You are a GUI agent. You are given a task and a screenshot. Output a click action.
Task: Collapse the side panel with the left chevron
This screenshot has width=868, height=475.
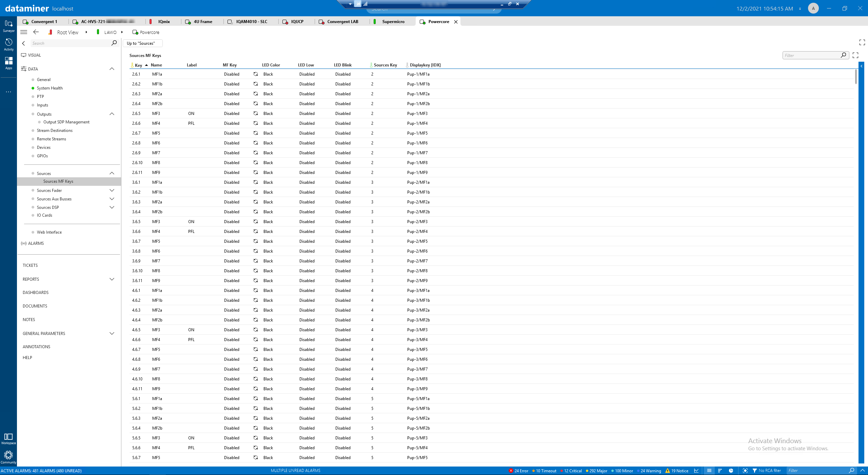(23, 43)
